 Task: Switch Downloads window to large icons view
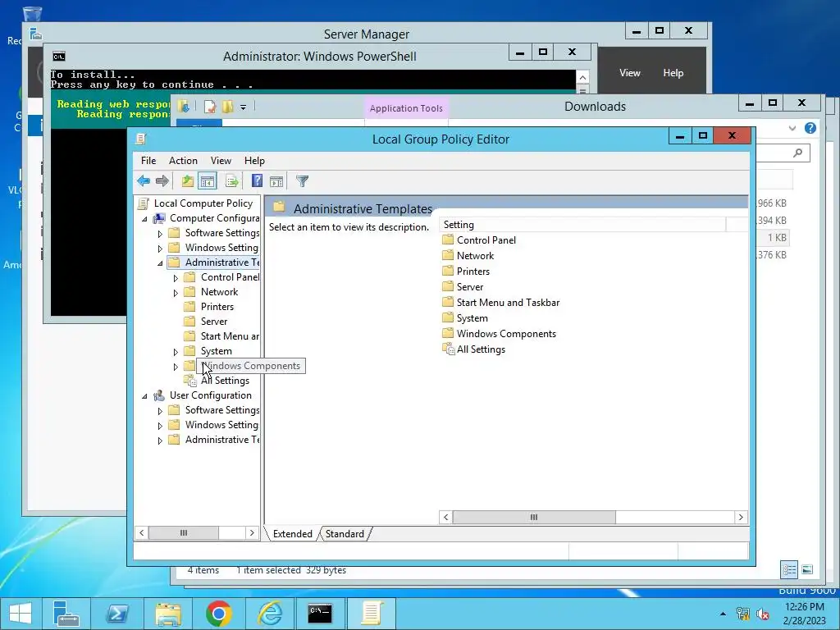click(x=807, y=569)
